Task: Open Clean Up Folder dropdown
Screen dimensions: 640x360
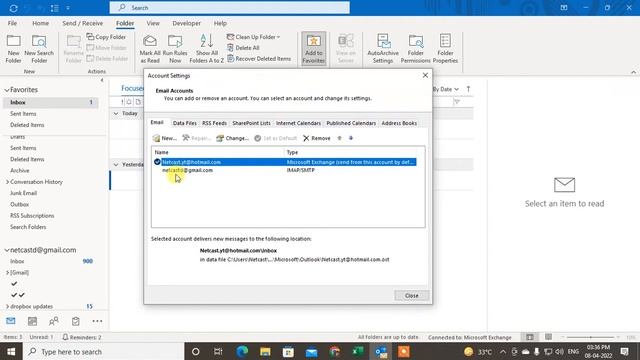Action: pyautogui.click(x=253, y=37)
